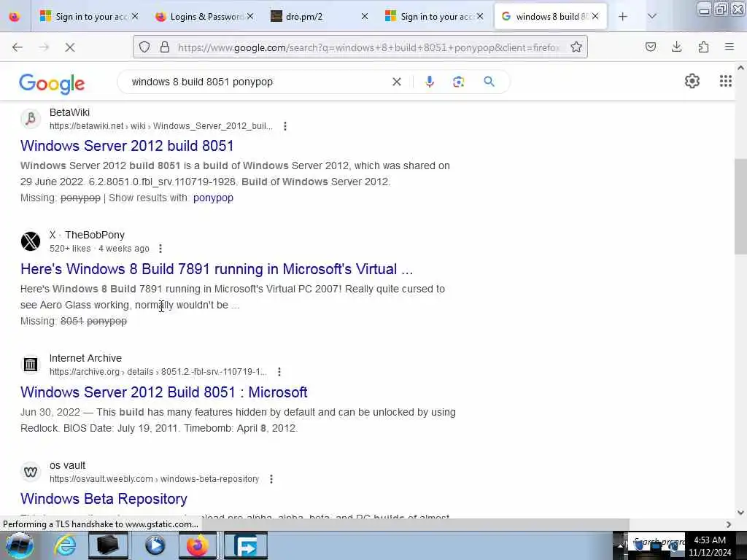Image resolution: width=747 pixels, height=560 pixels.
Task: Close the dro.pm/2 tab
Action: pos(365,17)
